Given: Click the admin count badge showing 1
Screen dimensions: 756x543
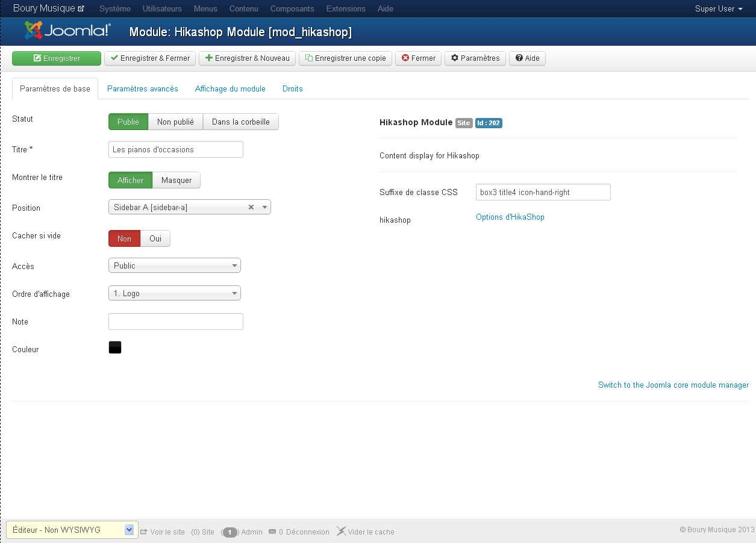Looking at the screenshot, I should coord(231,532).
